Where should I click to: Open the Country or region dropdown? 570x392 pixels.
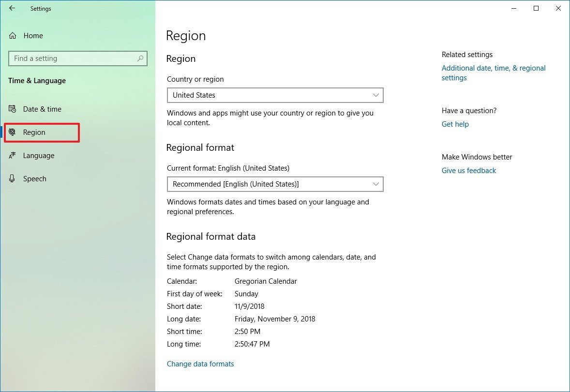pyautogui.click(x=275, y=95)
